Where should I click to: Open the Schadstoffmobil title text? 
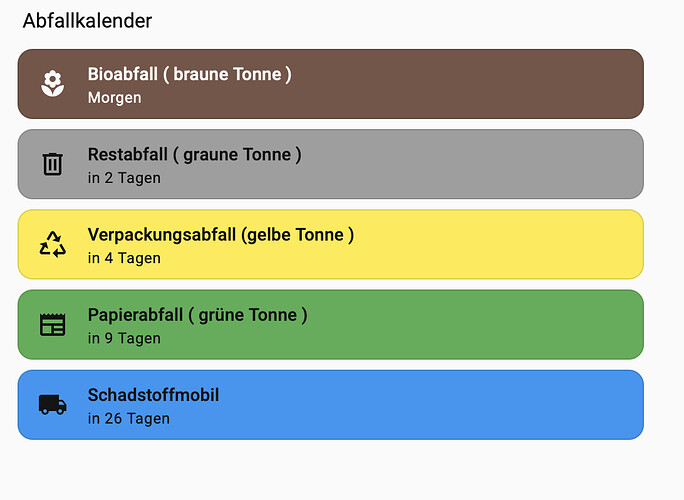153,395
